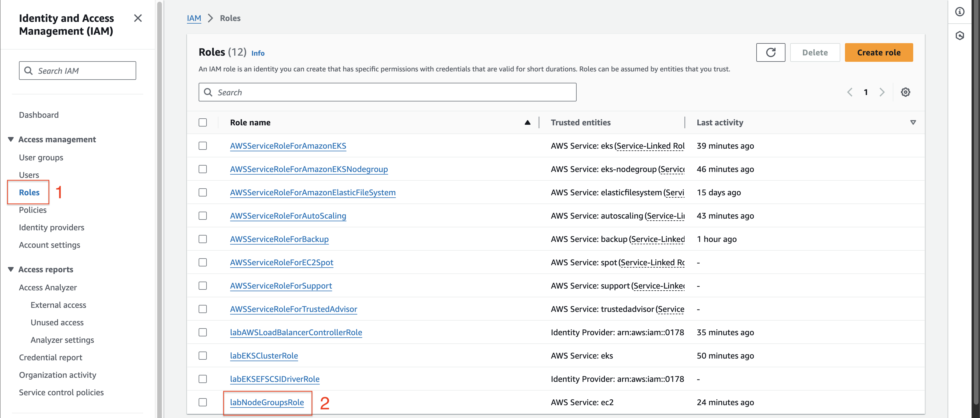This screenshot has width=980, height=418.
Task: Go to previous page arrow
Action: coord(850,92)
